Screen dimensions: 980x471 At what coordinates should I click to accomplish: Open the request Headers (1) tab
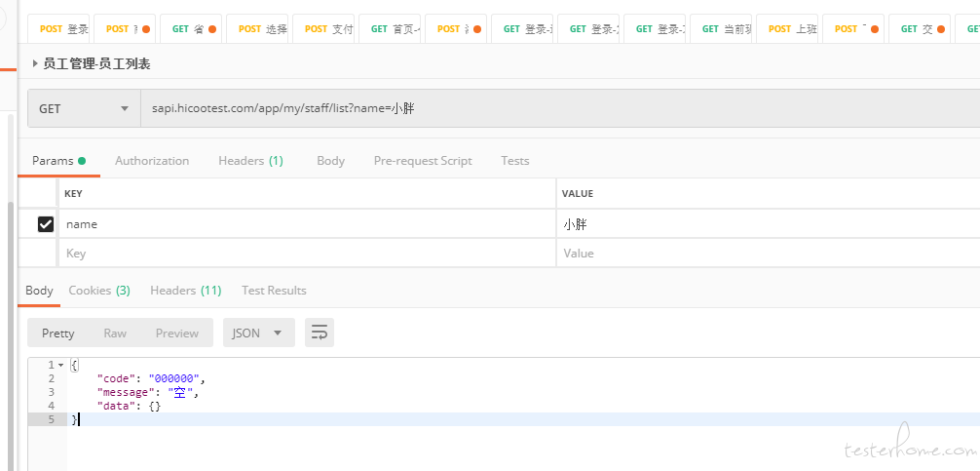coord(250,161)
